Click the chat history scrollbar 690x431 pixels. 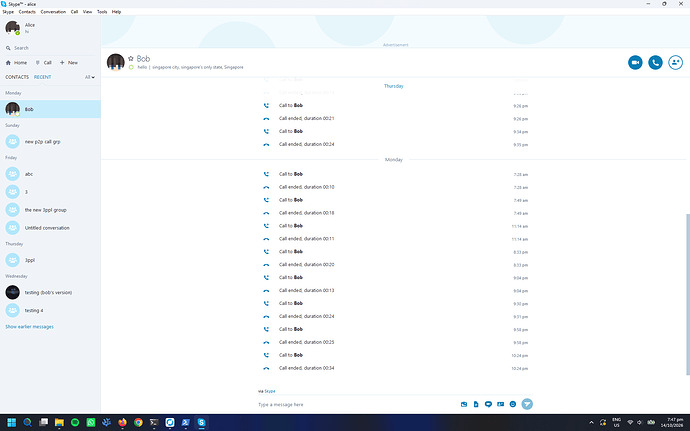coord(688,294)
